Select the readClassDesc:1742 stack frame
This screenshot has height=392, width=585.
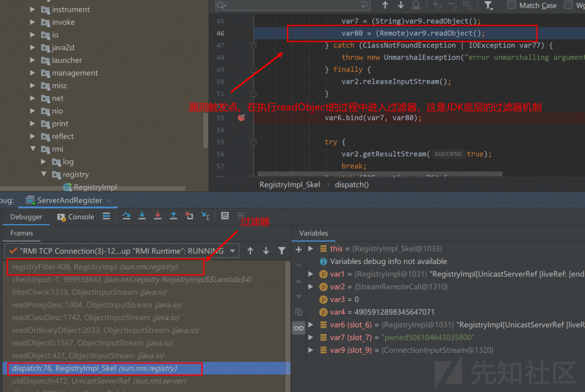click(146, 318)
